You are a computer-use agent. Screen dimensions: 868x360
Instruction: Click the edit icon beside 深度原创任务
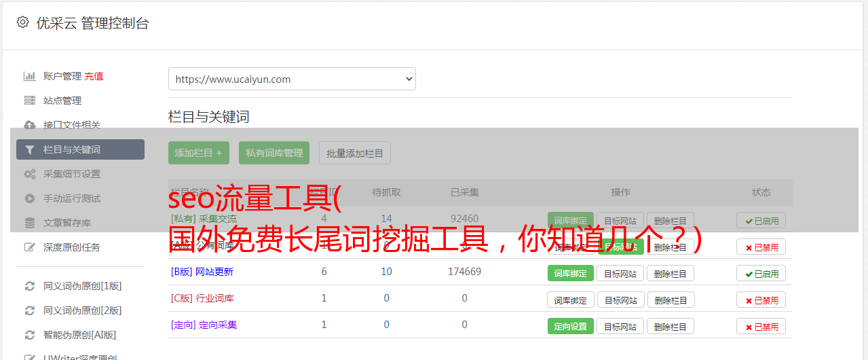point(29,247)
